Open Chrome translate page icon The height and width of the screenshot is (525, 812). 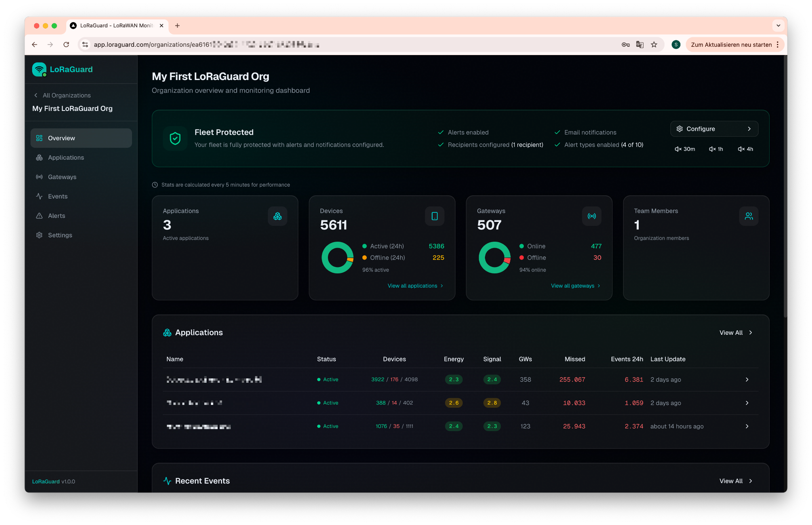(640, 45)
